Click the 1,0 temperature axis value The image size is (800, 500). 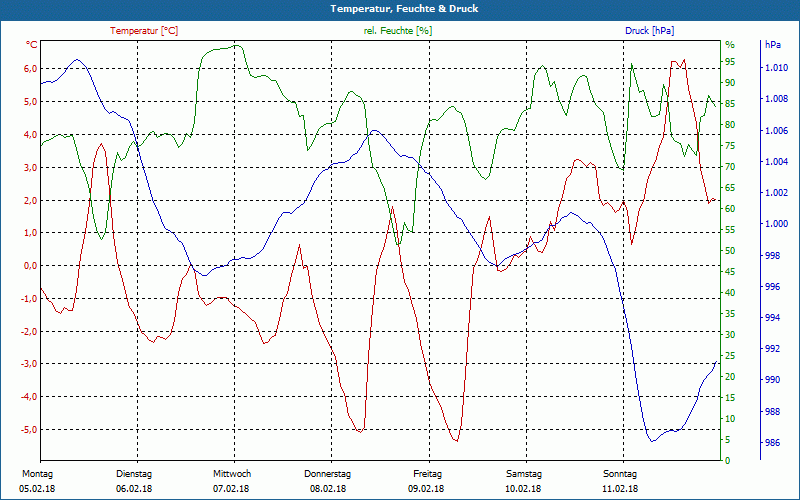pos(31,233)
